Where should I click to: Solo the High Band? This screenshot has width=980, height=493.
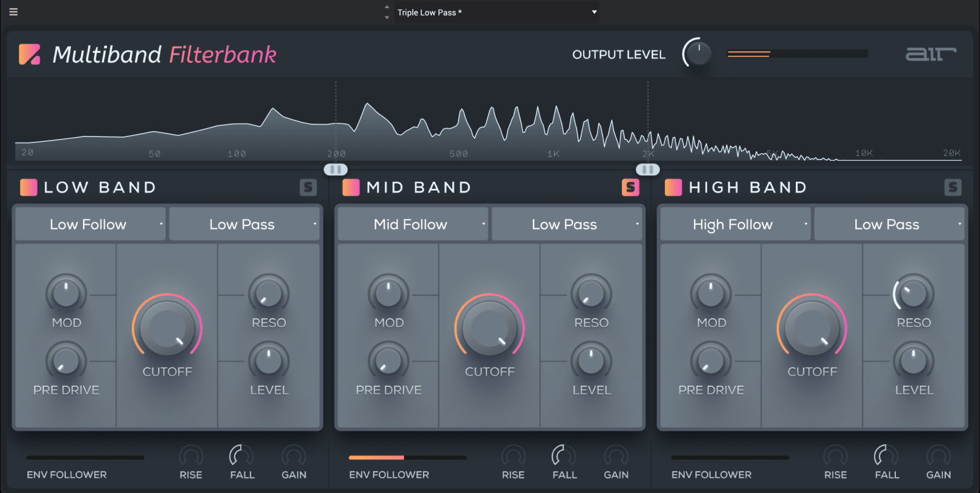[x=953, y=187]
